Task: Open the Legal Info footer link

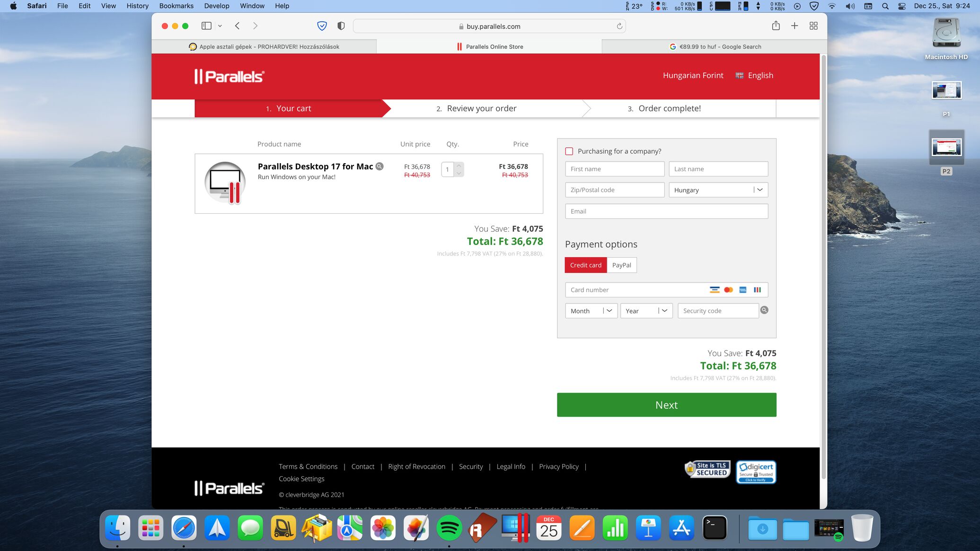Action: (x=511, y=467)
